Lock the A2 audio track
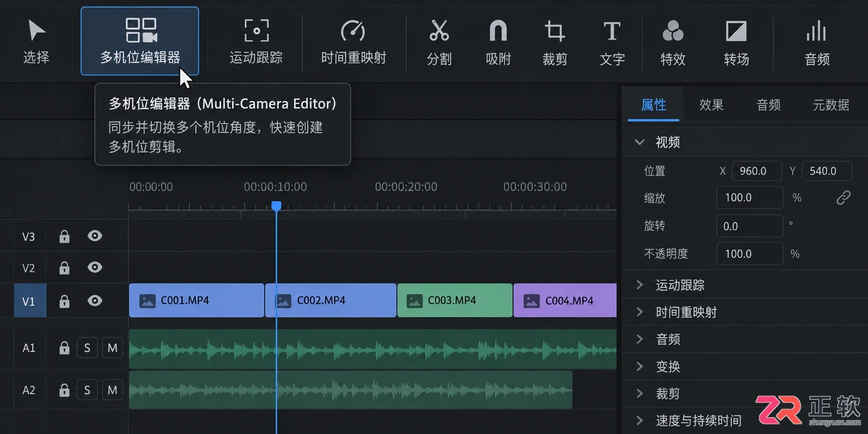Screen dimensions: 868x434 click(64, 390)
